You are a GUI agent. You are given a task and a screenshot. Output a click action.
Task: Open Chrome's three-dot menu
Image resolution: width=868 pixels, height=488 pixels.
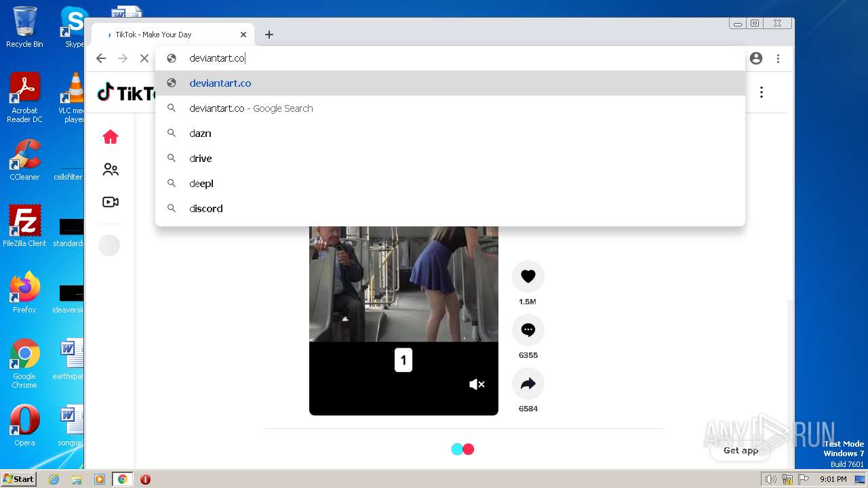pyautogui.click(x=778, y=58)
